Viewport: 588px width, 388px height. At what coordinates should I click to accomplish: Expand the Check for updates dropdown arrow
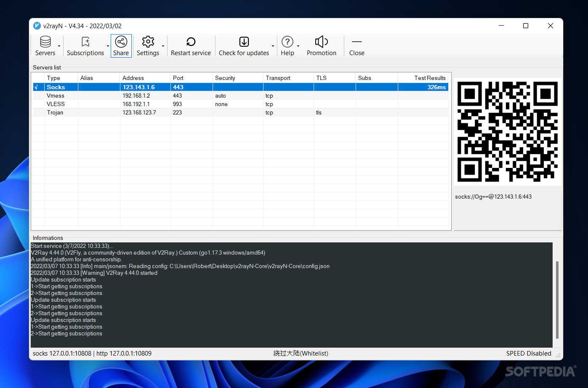[x=273, y=46]
